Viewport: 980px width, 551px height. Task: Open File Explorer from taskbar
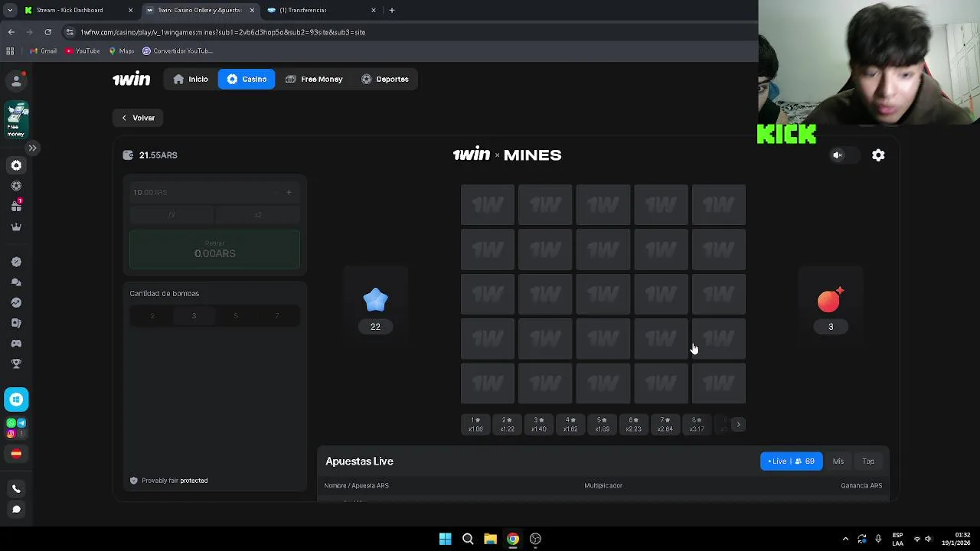point(490,539)
